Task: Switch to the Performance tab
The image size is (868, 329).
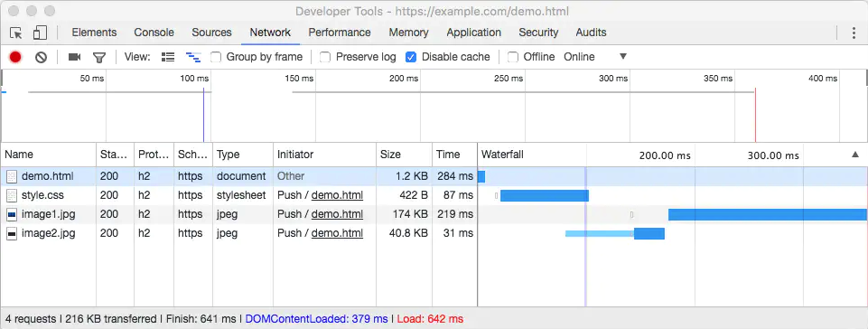Action: (x=340, y=33)
